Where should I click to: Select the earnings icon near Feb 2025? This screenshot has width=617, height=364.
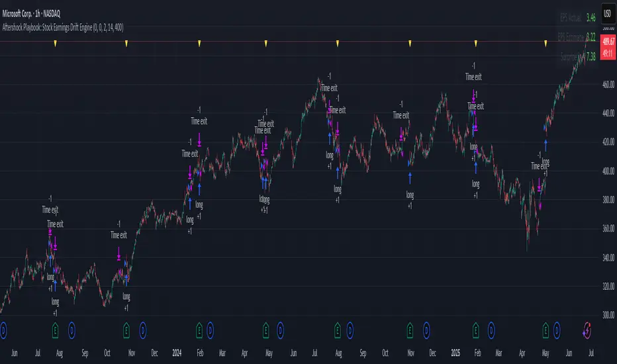[x=475, y=328]
